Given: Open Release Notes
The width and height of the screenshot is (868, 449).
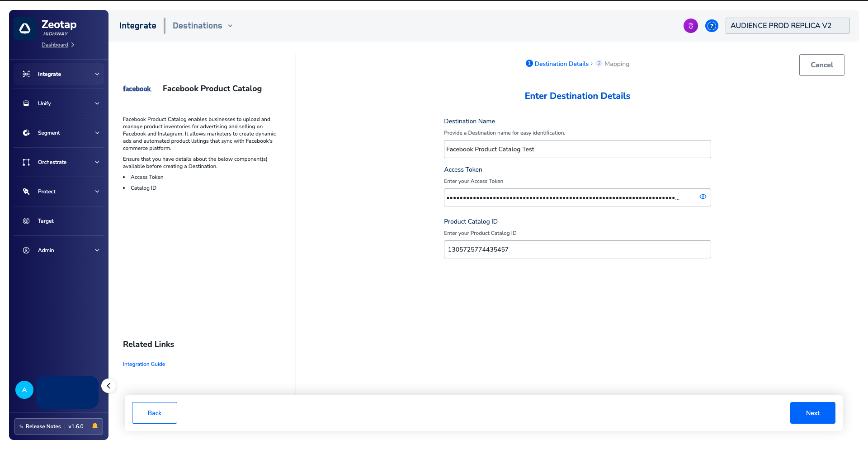Looking at the screenshot, I should [x=43, y=426].
